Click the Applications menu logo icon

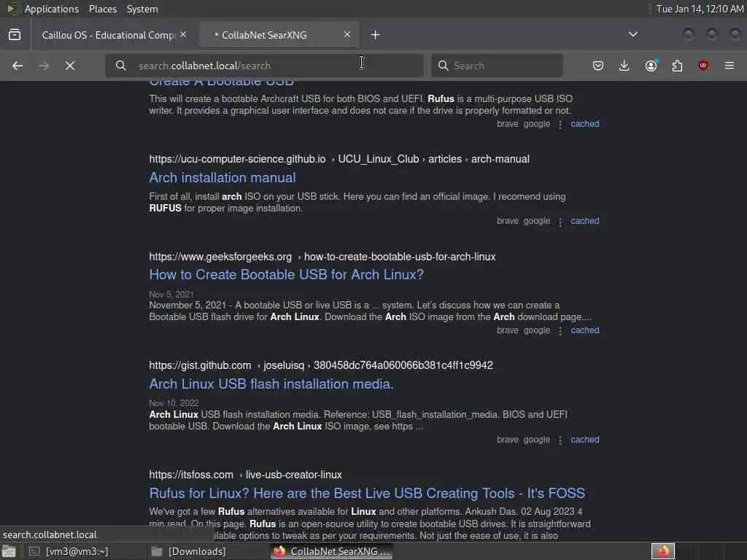click(13, 9)
